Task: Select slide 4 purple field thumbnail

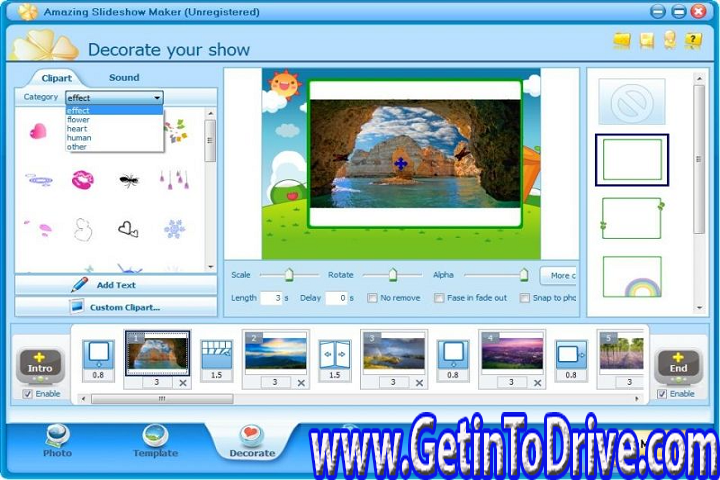Action: click(512, 354)
